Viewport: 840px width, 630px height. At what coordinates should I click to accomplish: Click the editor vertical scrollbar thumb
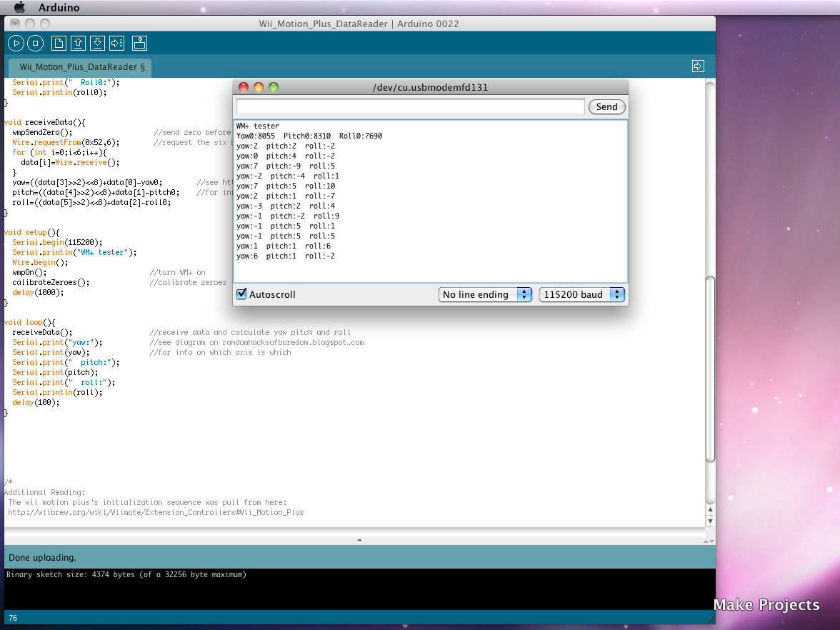710,369
